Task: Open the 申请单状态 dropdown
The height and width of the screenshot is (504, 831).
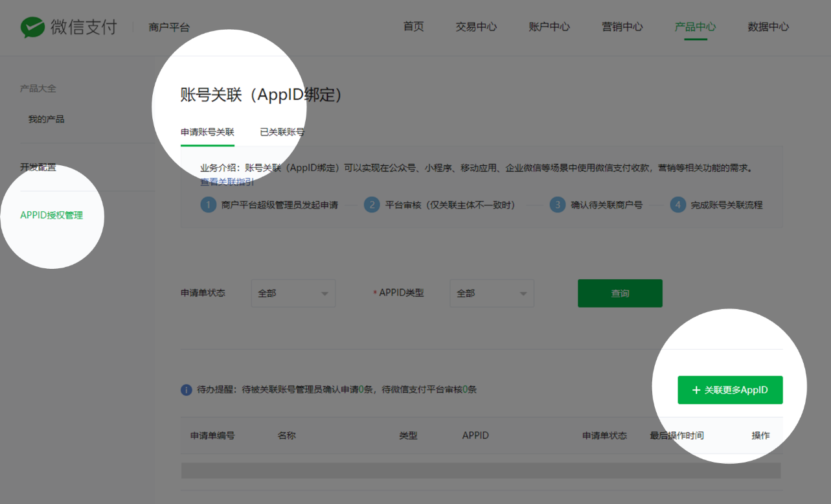Action: pyautogui.click(x=293, y=293)
